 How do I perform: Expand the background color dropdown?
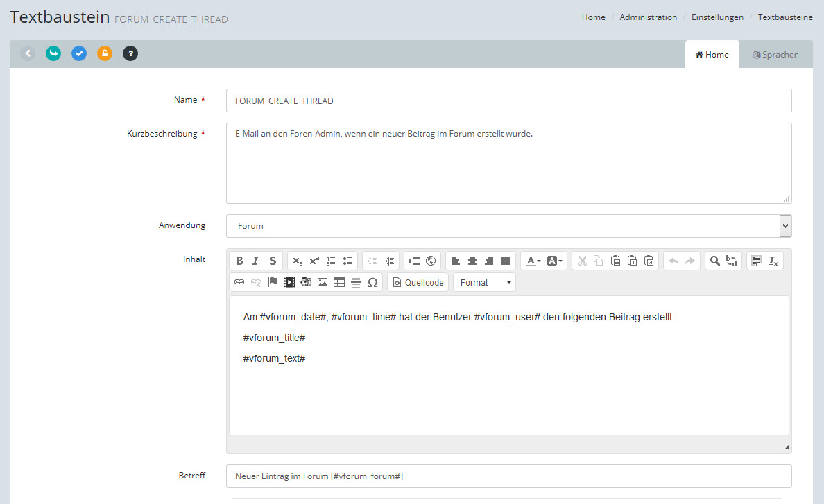[555, 261]
